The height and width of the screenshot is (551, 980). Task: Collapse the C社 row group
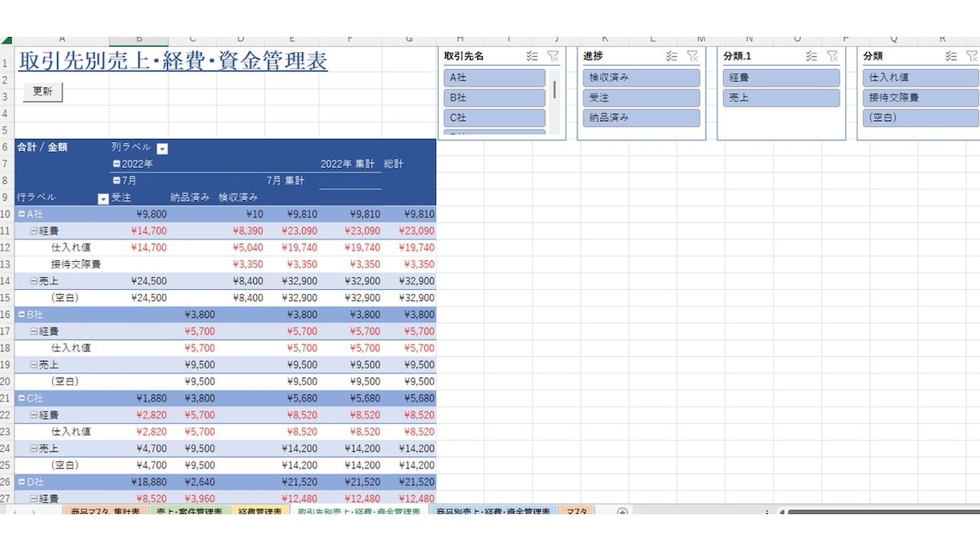(x=22, y=398)
